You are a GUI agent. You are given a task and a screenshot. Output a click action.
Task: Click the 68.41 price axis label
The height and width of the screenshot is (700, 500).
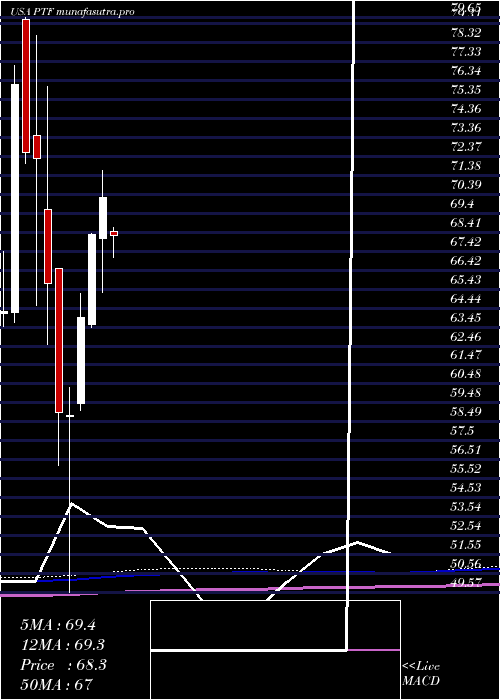(466, 222)
